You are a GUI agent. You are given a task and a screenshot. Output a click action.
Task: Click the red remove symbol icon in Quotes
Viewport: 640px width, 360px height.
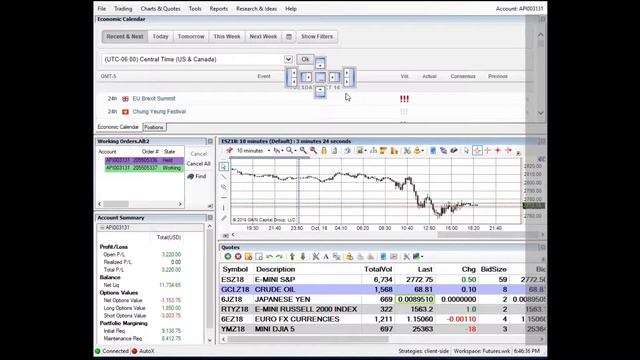[238, 256]
